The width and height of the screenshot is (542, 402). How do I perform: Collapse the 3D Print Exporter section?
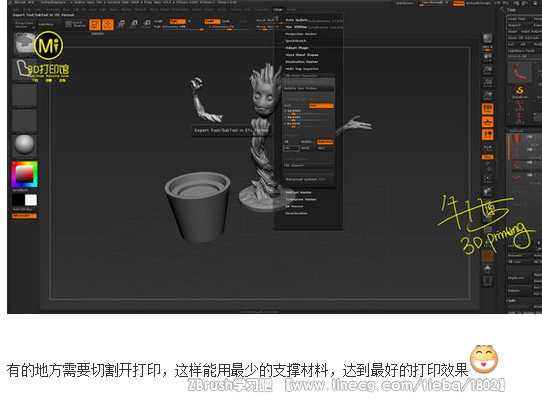point(301,75)
